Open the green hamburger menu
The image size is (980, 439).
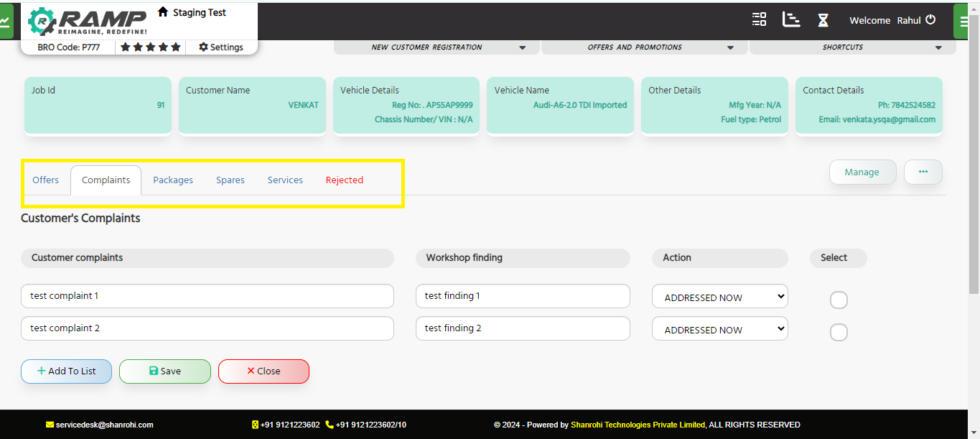(x=964, y=21)
